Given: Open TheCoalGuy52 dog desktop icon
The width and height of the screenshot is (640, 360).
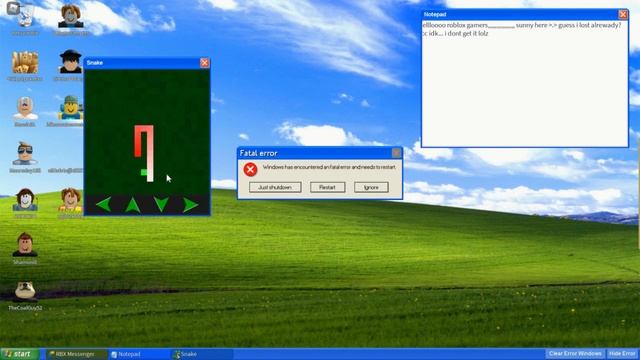Looking at the screenshot, I should tap(25, 295).
